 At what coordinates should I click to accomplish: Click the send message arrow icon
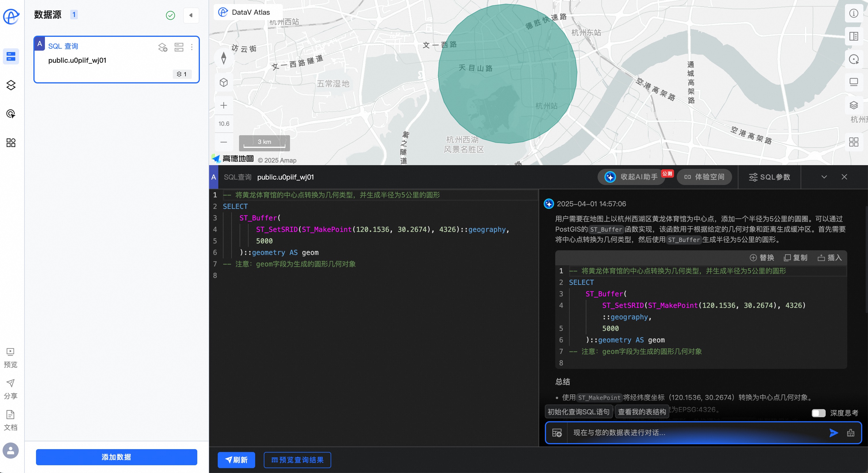coord(833,433)
